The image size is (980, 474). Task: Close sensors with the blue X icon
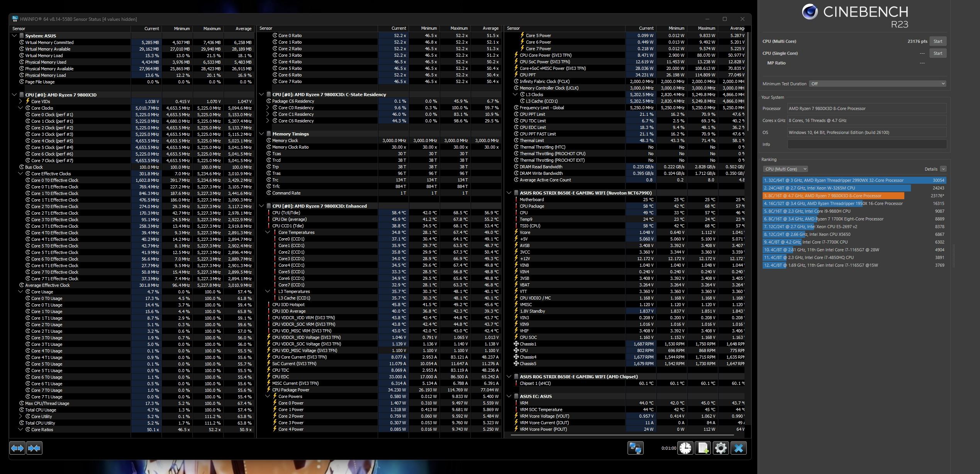coord(739,448)
